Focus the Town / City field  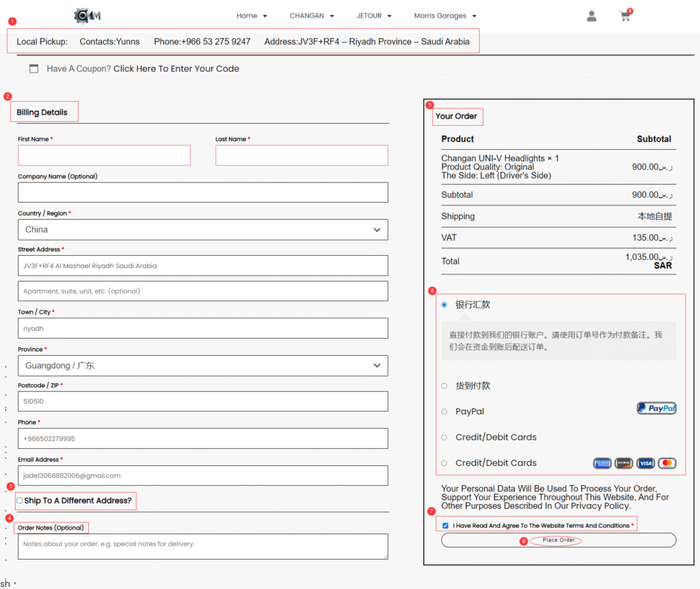click(202, 328)
